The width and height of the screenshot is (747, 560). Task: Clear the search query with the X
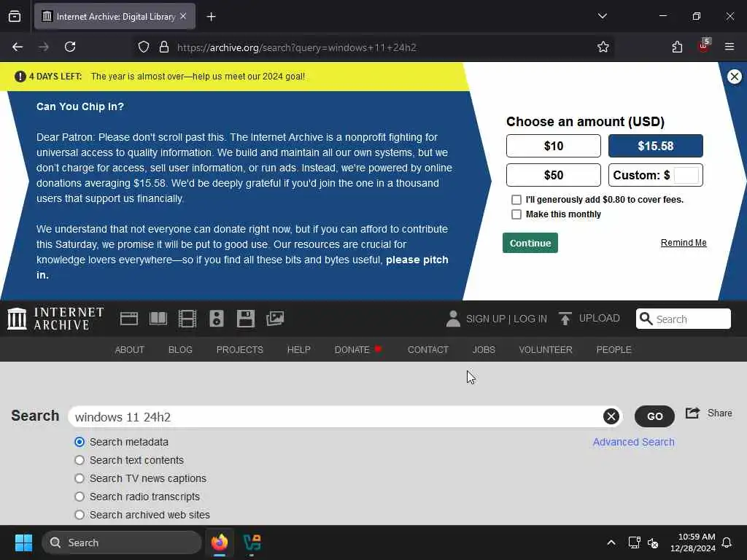tap(611, 416)
